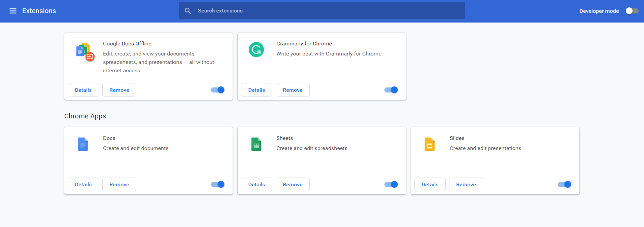
Task: Enable Developer mode toggle
Action: pos(632,11)
